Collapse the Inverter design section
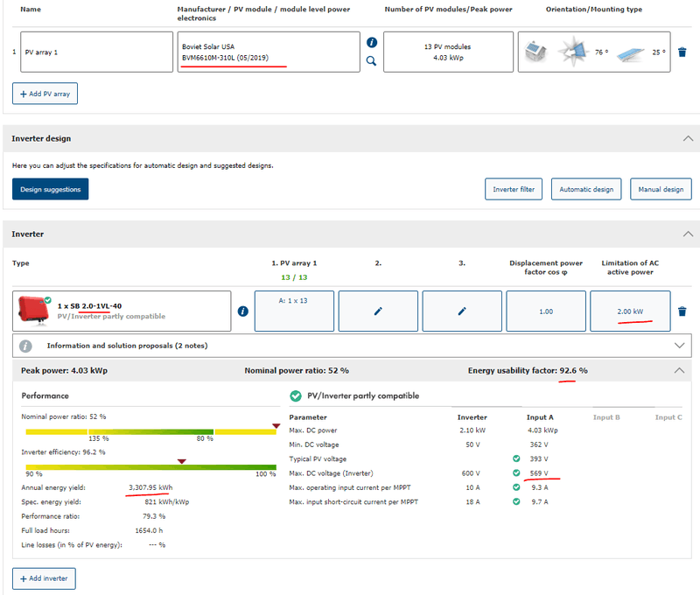 (688, 138)
